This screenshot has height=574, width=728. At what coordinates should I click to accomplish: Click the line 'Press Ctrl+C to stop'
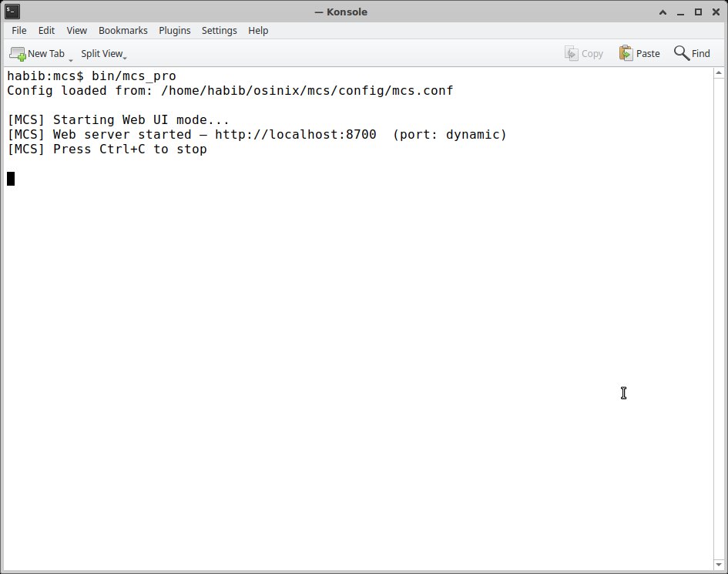click(130, 149)
